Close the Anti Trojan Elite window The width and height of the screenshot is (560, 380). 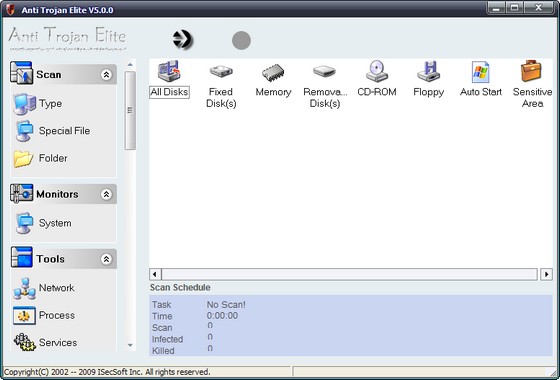[539, 8]
